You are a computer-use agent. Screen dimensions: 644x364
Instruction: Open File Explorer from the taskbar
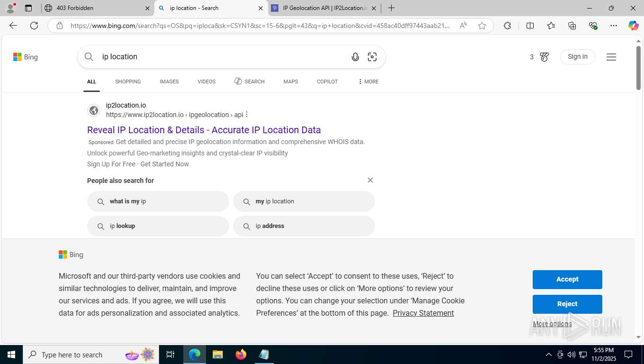[x=217, y=355]
